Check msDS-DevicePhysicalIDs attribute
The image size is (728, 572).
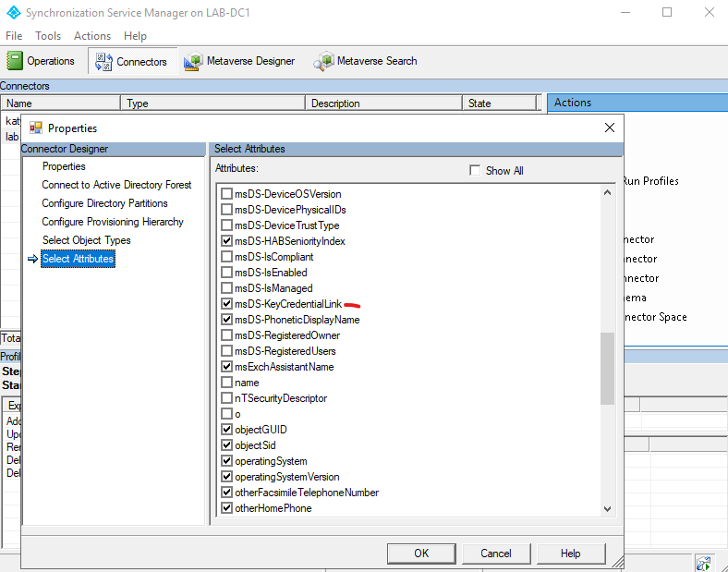226,210
